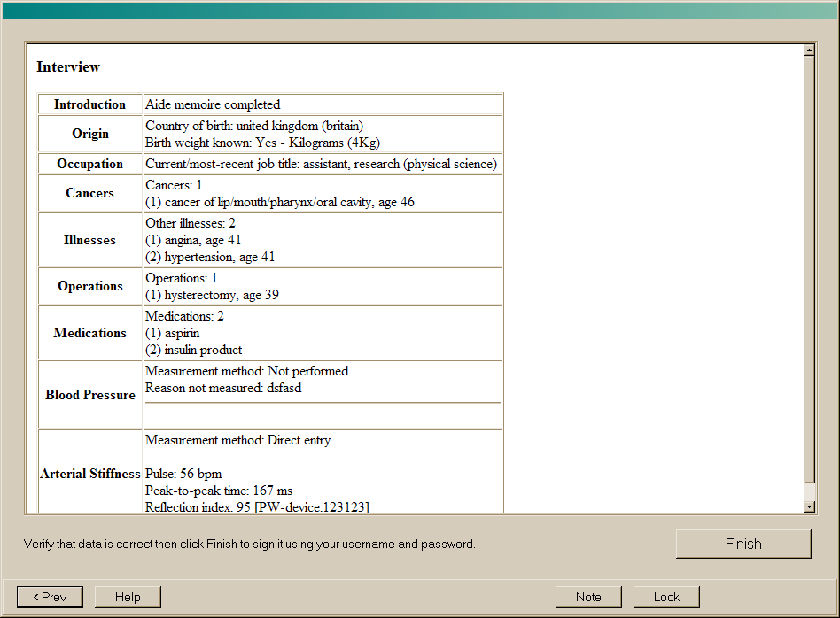Select the Arterial Stiffness row header
This screenshot has width=840, height=618.
tap(90, 474)
